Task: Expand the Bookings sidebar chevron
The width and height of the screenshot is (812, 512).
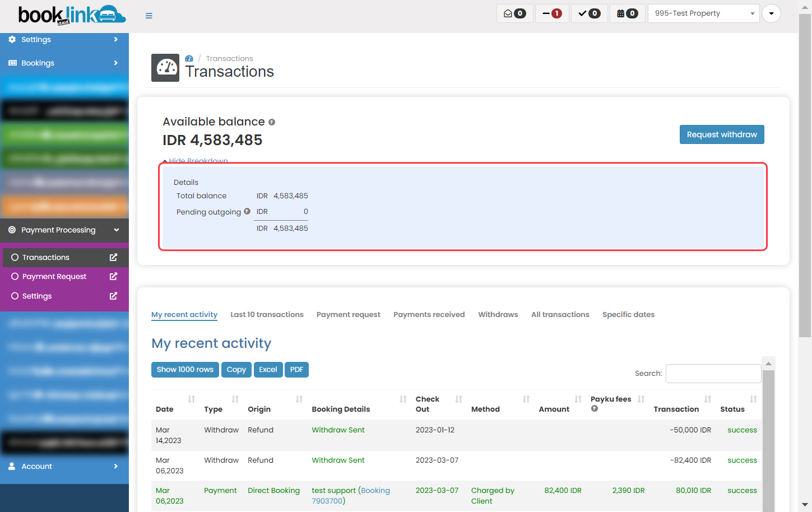Action: point(116,63)
